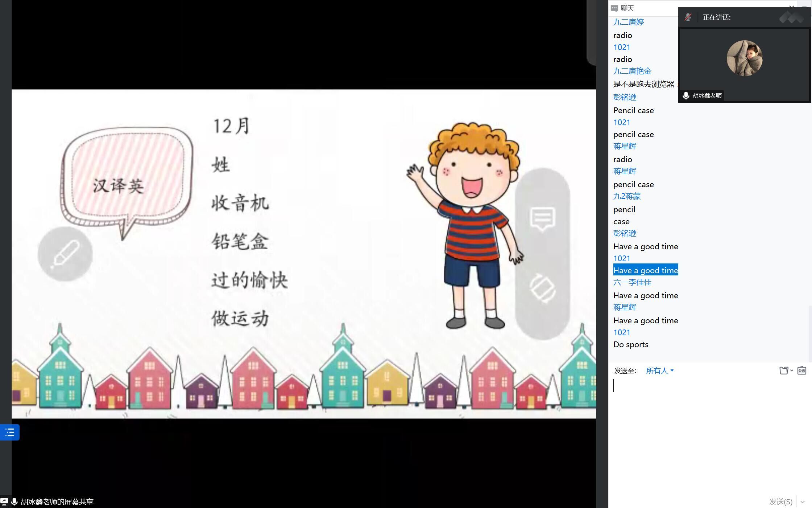
Task: Toggle microphone icon next to 胡冰鑫老师 name
Action: (x=686, y=96)
